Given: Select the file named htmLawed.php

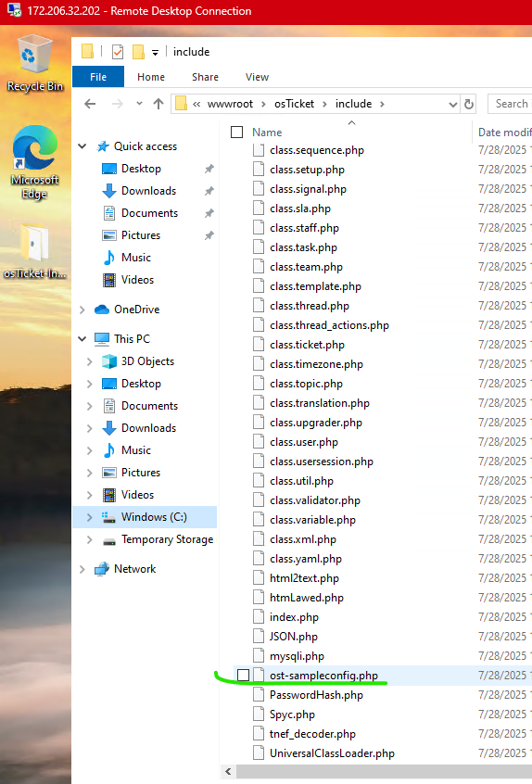Looking at the screenshot, I should (307, 598).
